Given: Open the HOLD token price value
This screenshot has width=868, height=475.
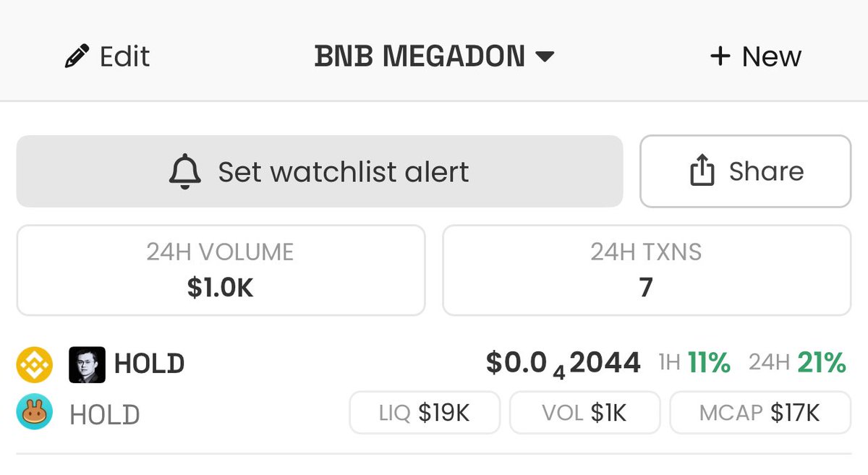Looking at the screenshot, I should [x=563, y=364].
